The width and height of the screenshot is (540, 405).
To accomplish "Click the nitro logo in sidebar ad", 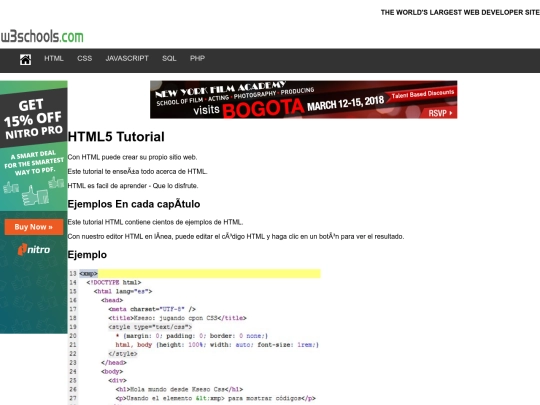I will [x=34, y=249].
